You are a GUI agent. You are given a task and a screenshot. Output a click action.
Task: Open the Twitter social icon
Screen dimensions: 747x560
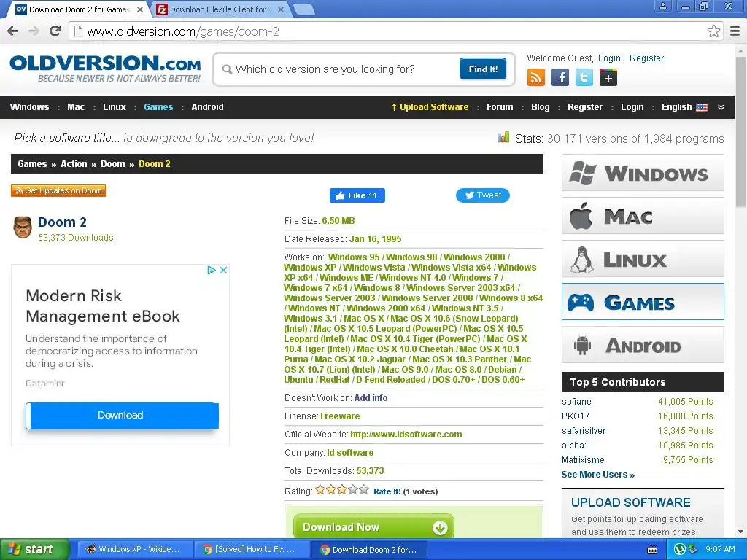tap(584, 77)
